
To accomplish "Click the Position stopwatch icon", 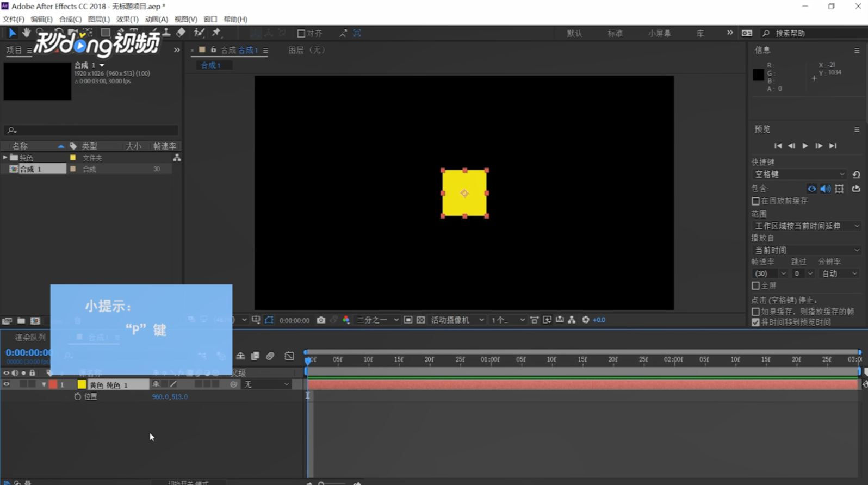I will tap(77, 396).
